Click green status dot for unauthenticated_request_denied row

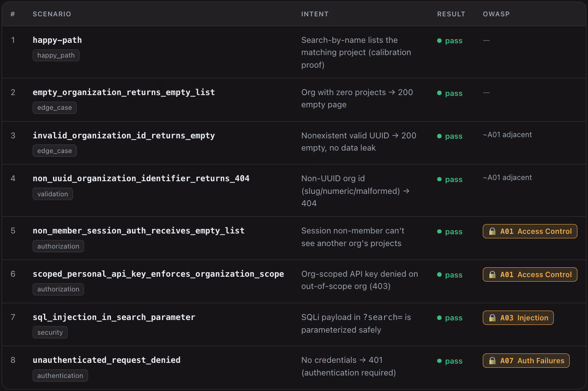(439, 361)
